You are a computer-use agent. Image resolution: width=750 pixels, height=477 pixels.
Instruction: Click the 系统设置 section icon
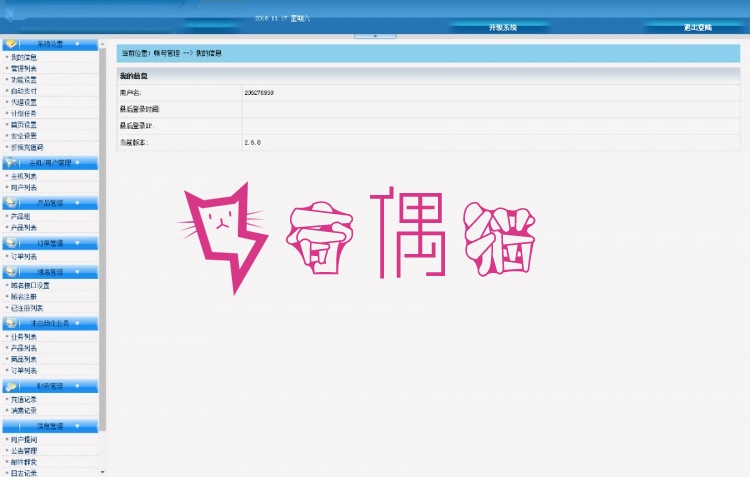pyautogui.click(x=11, y=44)
